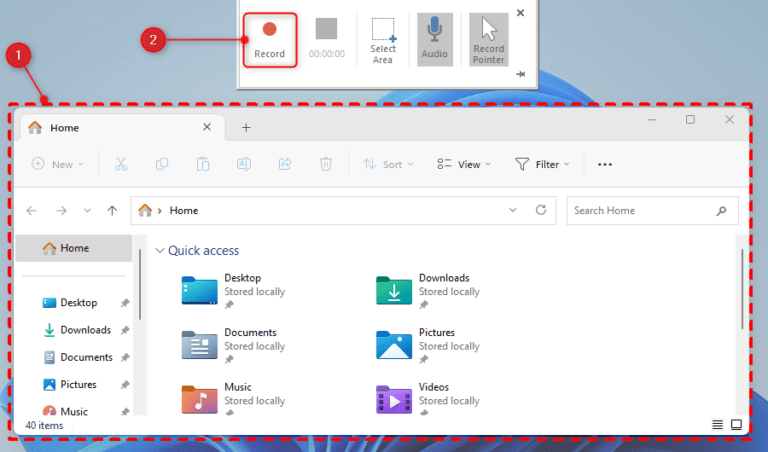Viewport: 768px width, 452px height.
Task: Open the Downloads folder in Quick access
Action: coord(395,290)
